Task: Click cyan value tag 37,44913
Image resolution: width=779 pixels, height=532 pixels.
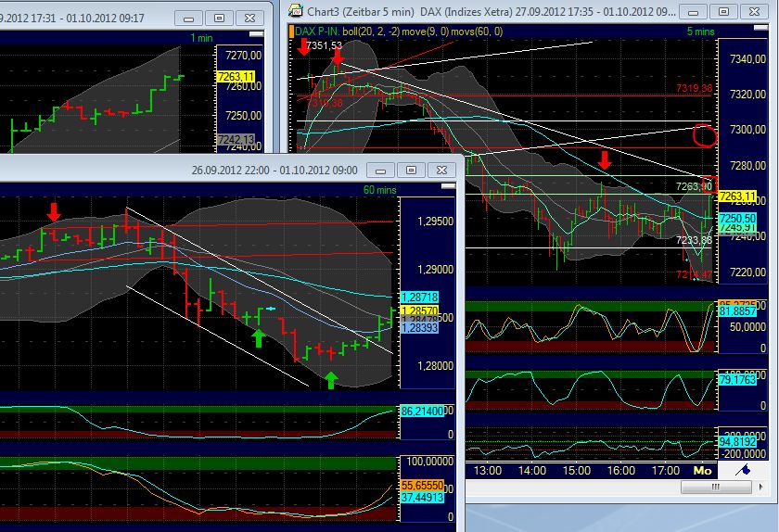Action: point(422,497)
